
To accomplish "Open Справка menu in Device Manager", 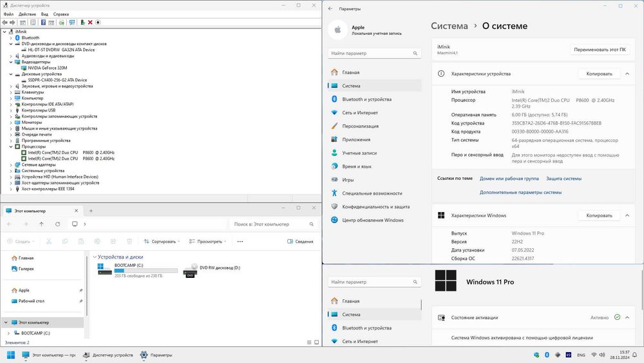I will [61, 14].
